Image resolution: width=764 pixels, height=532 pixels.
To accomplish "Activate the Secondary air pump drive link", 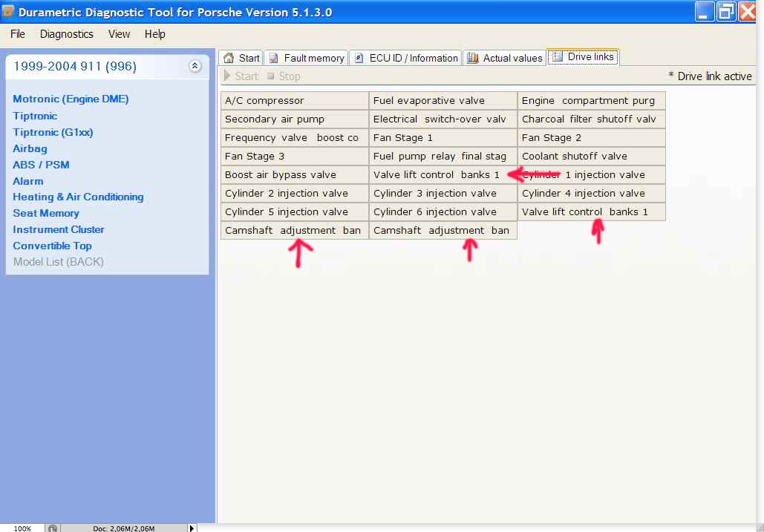I will 295,119.
